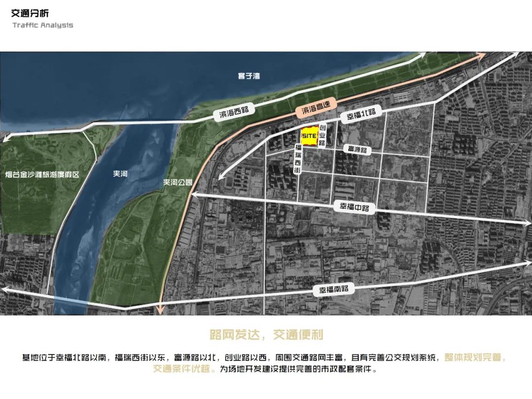Click the 套子湾 bay label
The image size is (532, 399).
[x=249, y=75]
